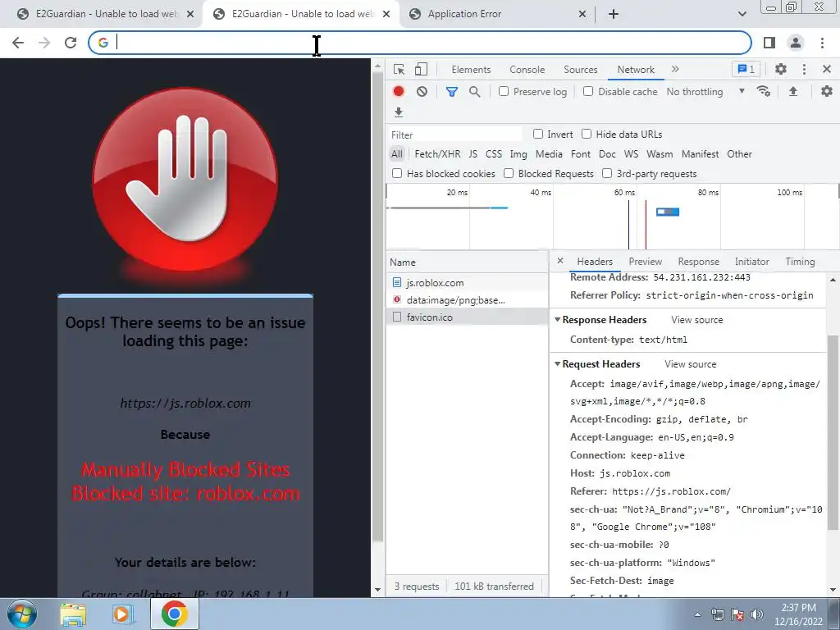Open a new browser tab
The height and width of the screenshot is (630, 840).
pyautogui.click(x=614, y=14)
